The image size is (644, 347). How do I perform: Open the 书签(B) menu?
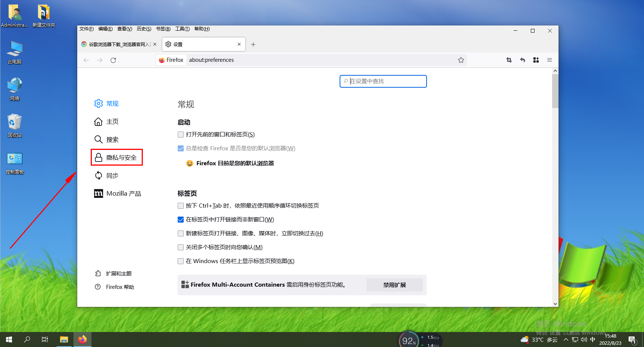click(x=163, y=29)
